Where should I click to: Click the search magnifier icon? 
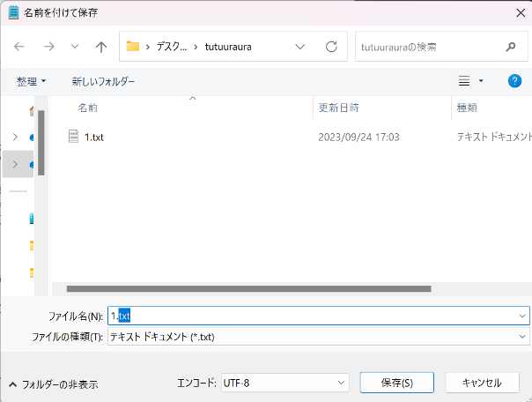click(511, 47)
